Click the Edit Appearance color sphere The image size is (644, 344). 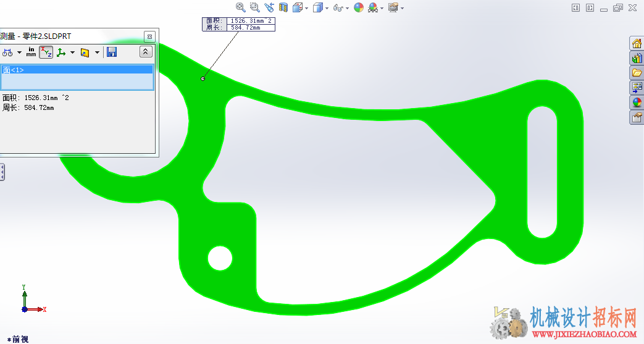click(359, 7)
